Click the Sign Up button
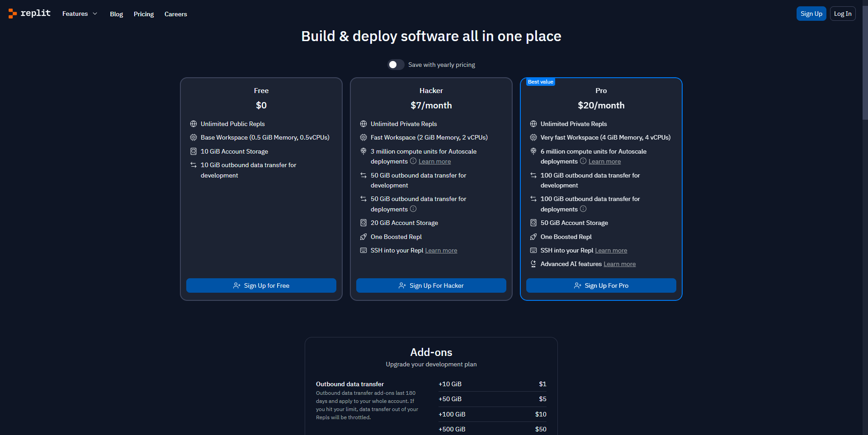Image resolution: width=868 pixels, height=435 pixels. point(811,14)
